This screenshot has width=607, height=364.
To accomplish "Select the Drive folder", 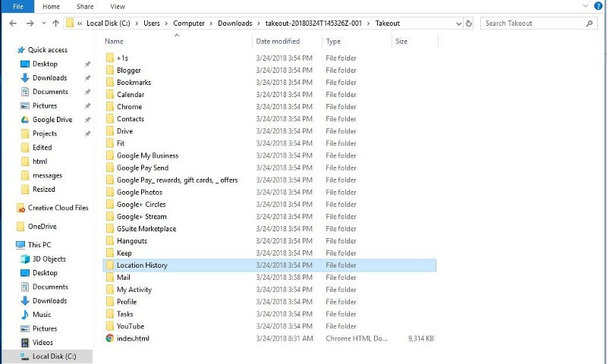I will (124, 131).
